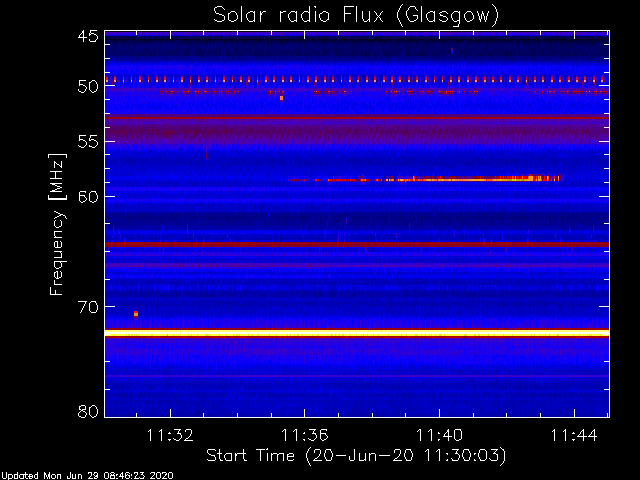Click the 80 MHz axis tick label
640x480 pixels.
88,411
